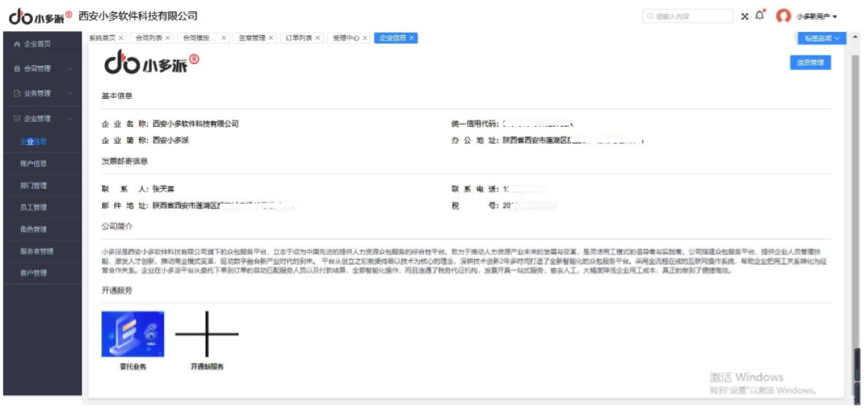Screen dimensions: 865x409
Task: Switch to the 订单列表 tab
Action: (x=298, y=38)
